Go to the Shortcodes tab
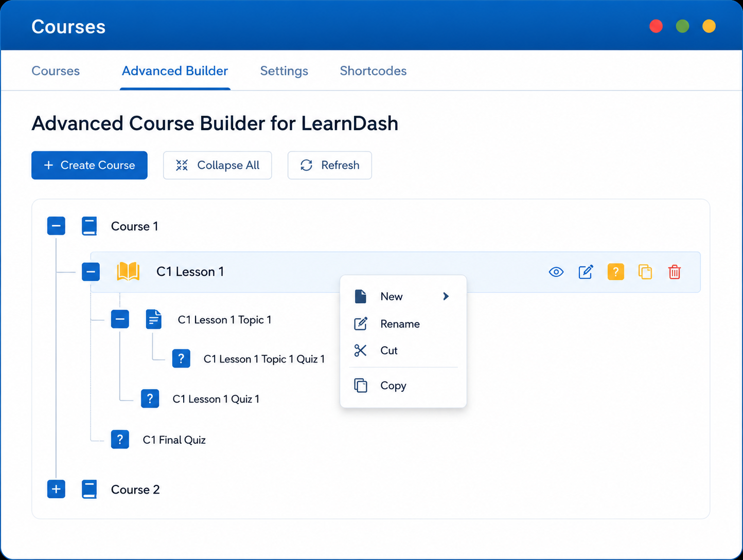This screenshot has height=560, width=743. [373, 71]
